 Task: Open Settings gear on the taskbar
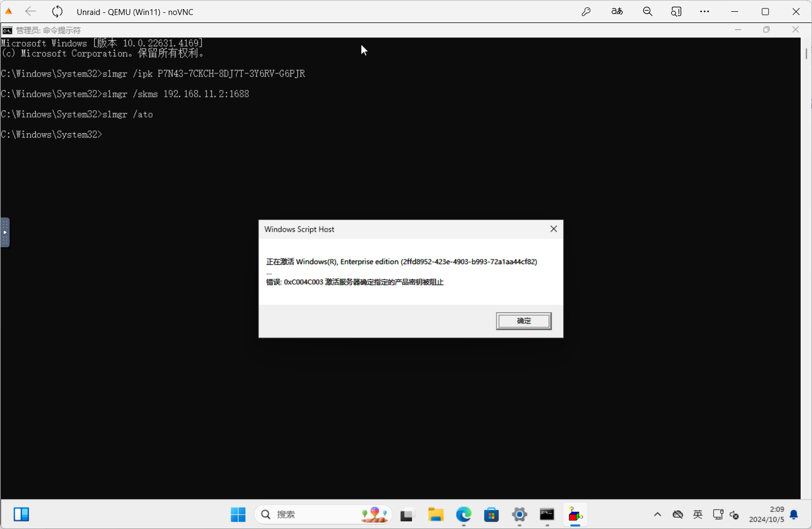[519, 515]
